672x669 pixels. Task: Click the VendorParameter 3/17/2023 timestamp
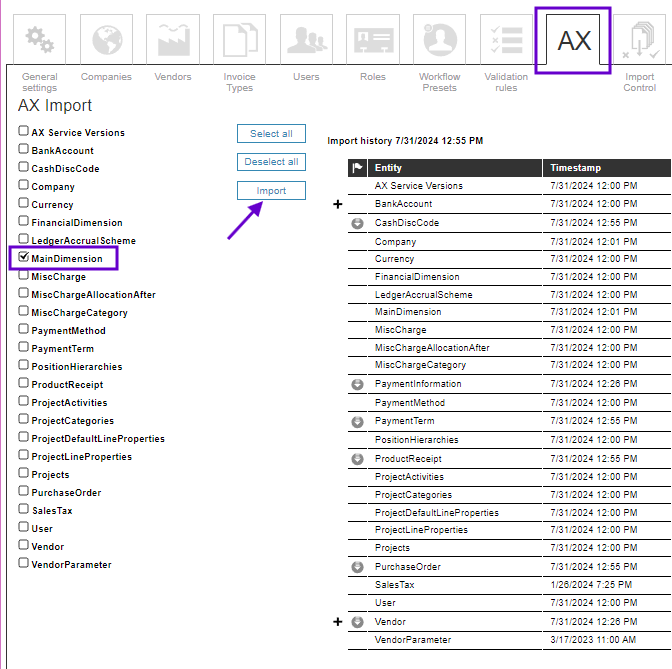(x=593, y=640)
